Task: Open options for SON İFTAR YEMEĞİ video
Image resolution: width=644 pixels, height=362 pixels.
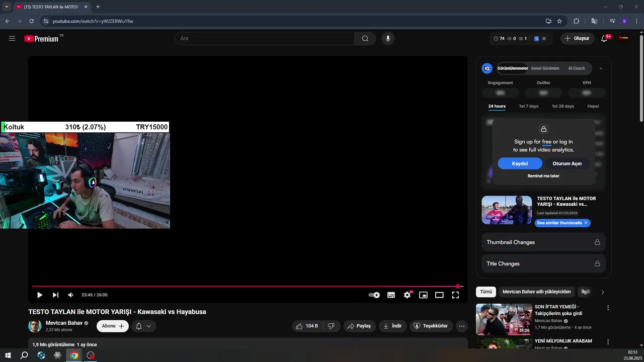Action: pyautogui.click(x=608, y=308)
